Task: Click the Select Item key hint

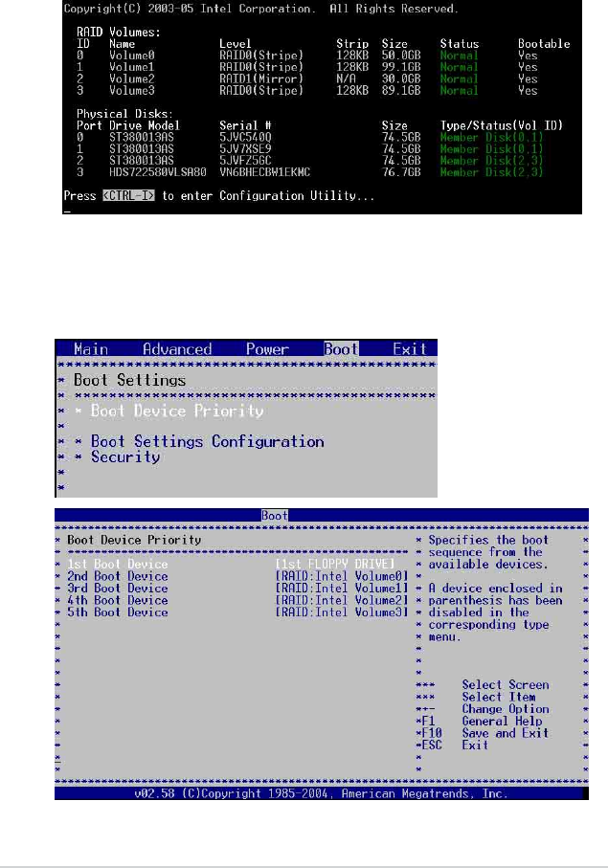Action: [499, 697]
